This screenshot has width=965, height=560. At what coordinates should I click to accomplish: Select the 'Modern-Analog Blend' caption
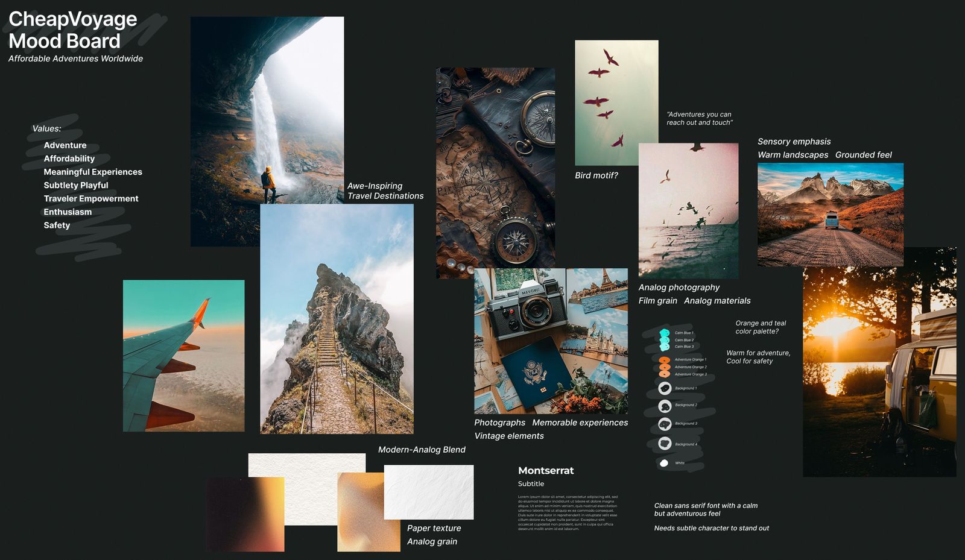coord(422,450)
